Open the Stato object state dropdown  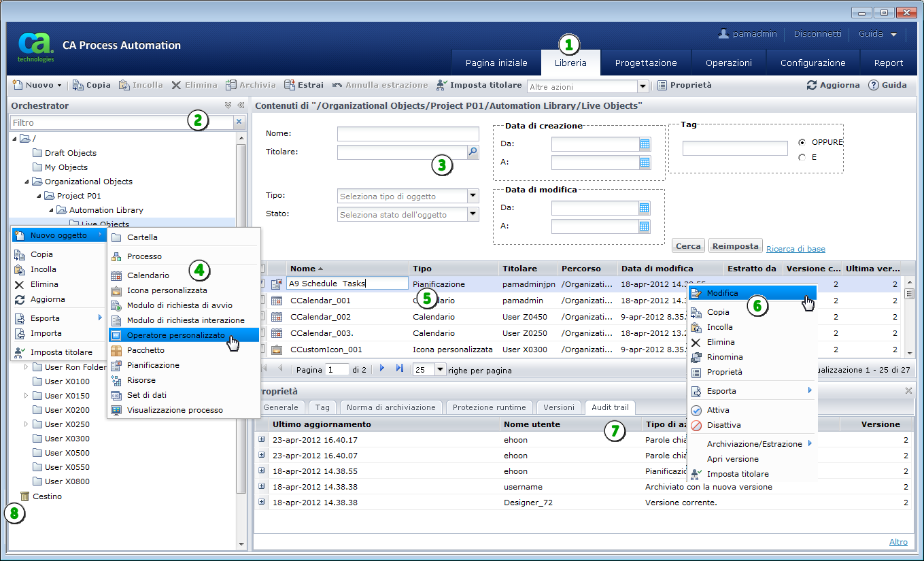point(473,214)
